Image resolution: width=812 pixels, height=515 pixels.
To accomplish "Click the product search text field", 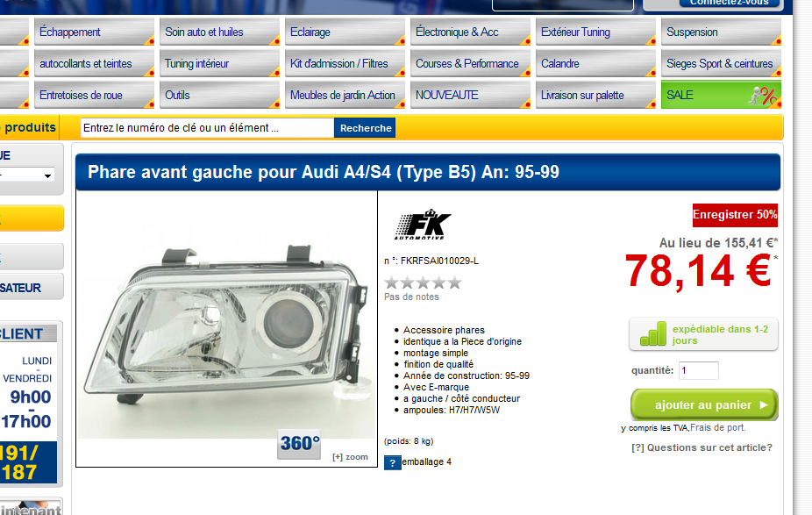I will click(207, 128).
